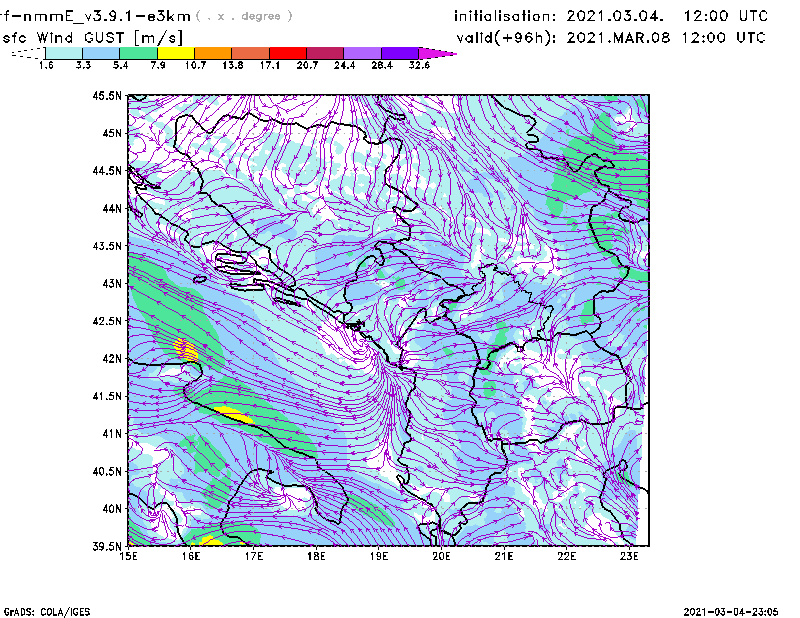Click the 44.5N latitude axis label

pos(107,170)
